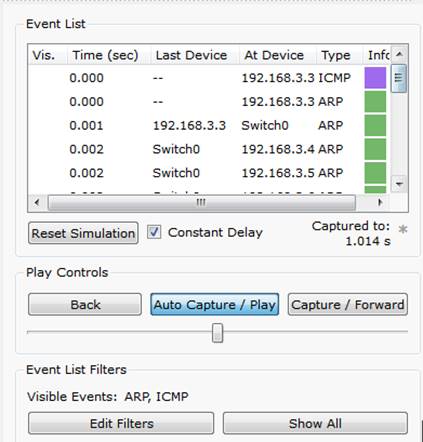The width and height of the screenshot is (423, 442).
Task: Click green info box for 192.168.3.4 row
Action: (x=375, y=149)
